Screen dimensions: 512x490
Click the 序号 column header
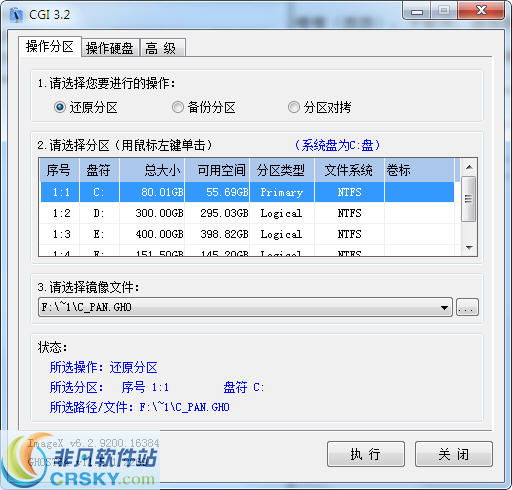[59, 170]
